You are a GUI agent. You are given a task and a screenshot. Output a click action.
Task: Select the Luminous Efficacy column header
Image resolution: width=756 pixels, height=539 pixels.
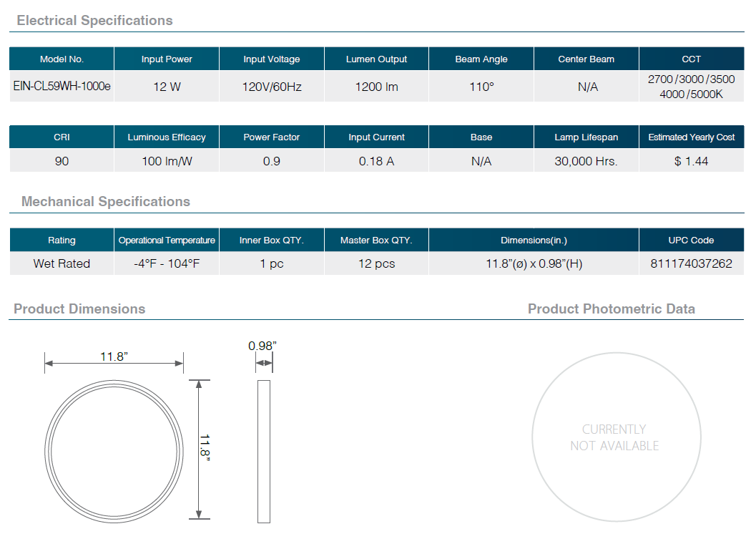(x=167, y=137)
